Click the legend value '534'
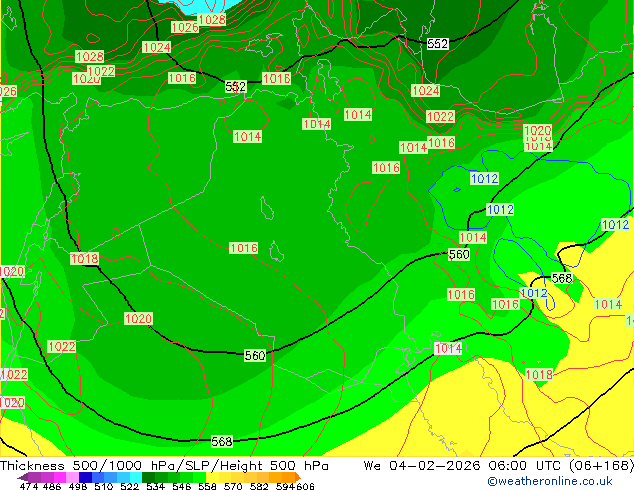Viewport: 634px width, 490px height. point(156,486)
